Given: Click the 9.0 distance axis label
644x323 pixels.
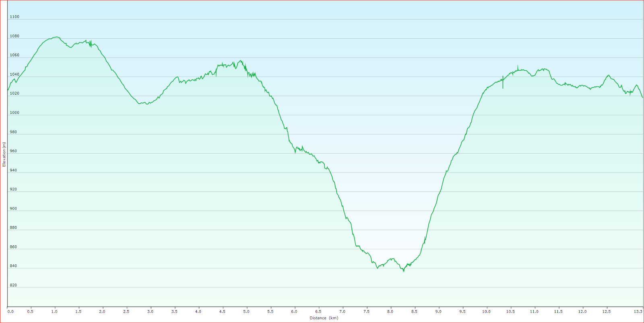Looking at the screenshot, I should click(438, 312).
